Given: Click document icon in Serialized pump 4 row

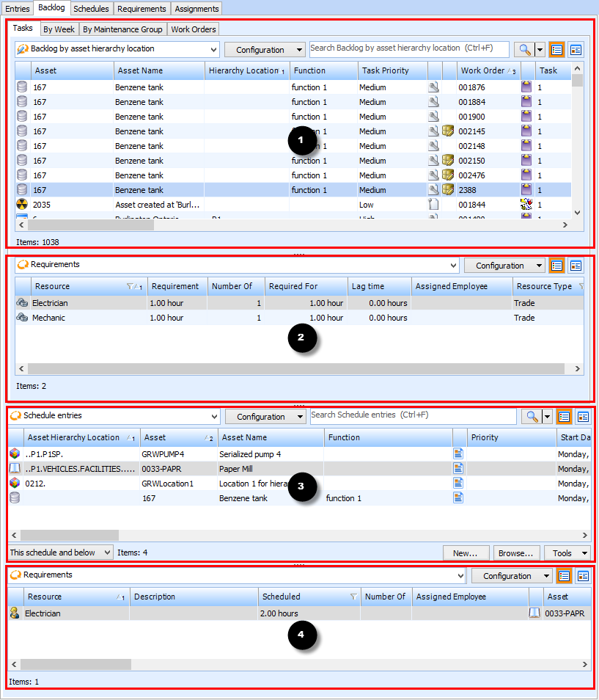Looking at the screenshot, I should (459, 453).
